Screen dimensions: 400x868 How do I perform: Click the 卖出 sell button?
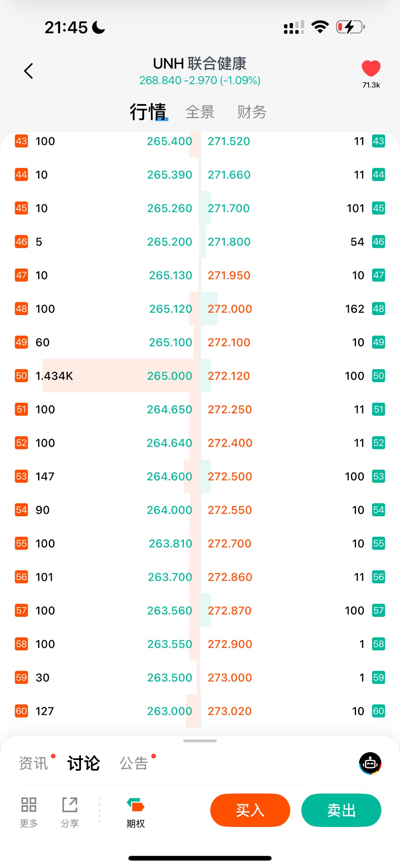click(341, 810)
